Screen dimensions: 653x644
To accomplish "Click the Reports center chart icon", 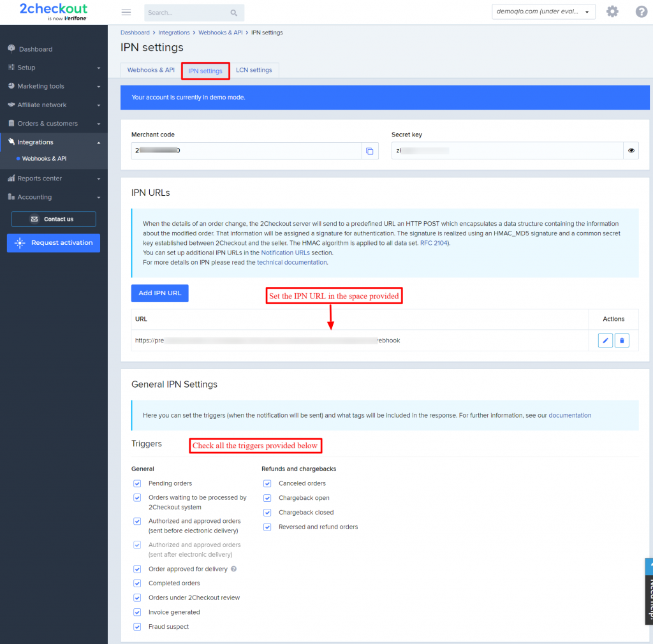I will click(x=11, y=178).
